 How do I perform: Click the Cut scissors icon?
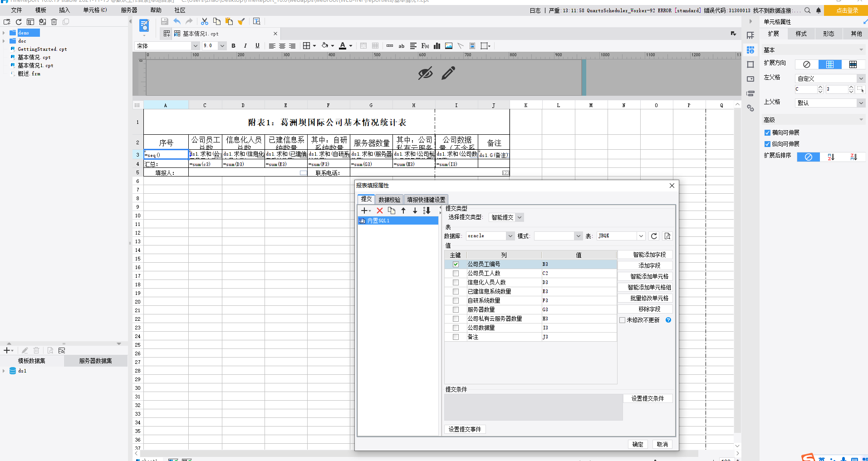205,21
